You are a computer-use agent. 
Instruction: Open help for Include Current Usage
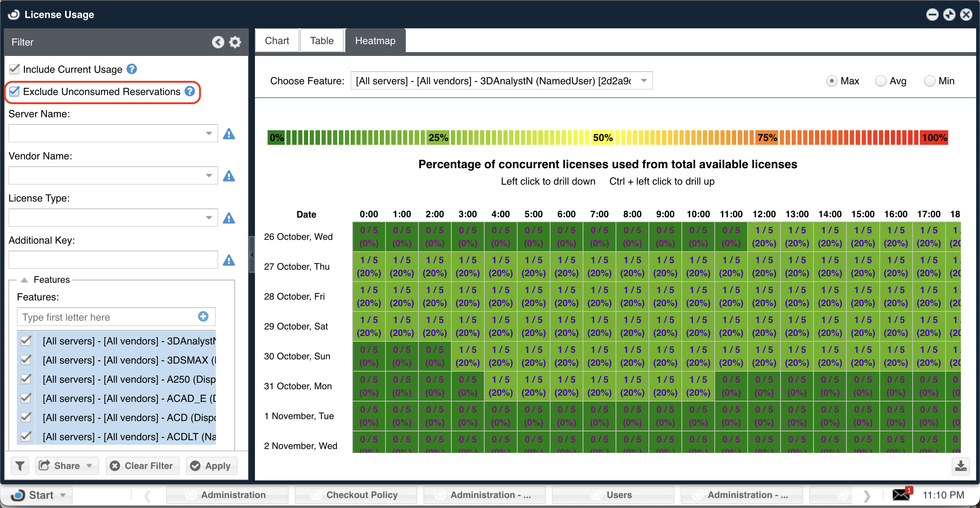[132, 69]
